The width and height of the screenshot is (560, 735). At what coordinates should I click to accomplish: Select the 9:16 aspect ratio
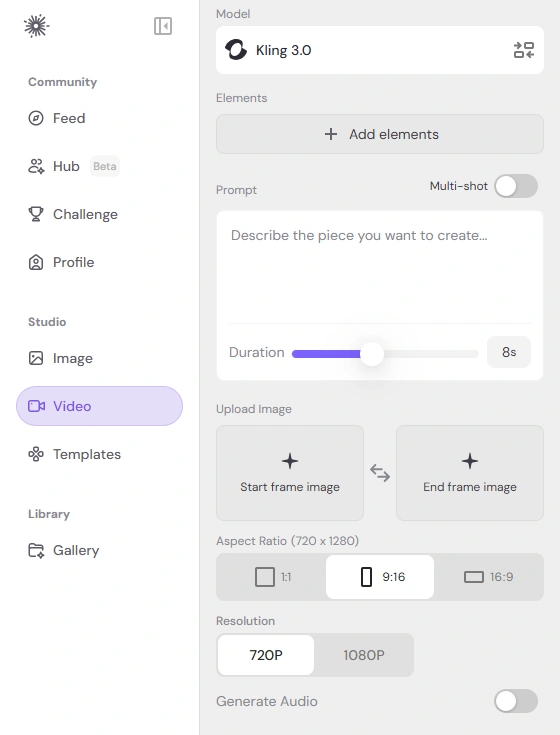point(380,577)
